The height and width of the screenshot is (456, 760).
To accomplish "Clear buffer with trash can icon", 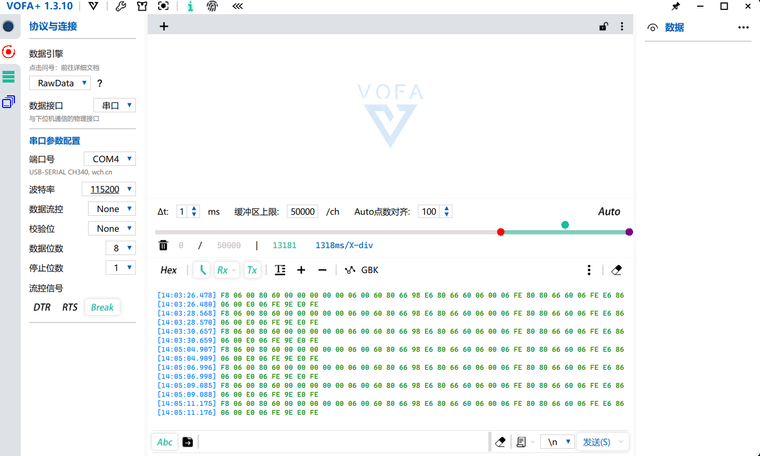I will [x=163, y=245].
